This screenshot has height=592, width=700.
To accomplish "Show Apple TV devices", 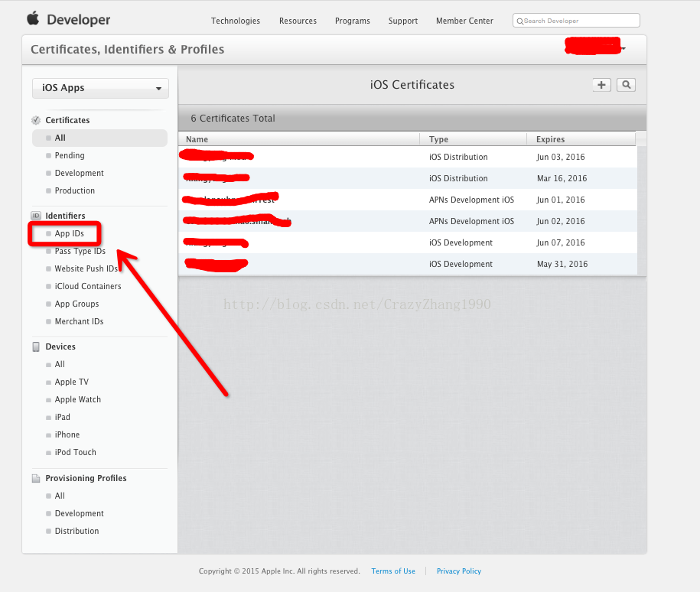I will [x=71, y=382].
